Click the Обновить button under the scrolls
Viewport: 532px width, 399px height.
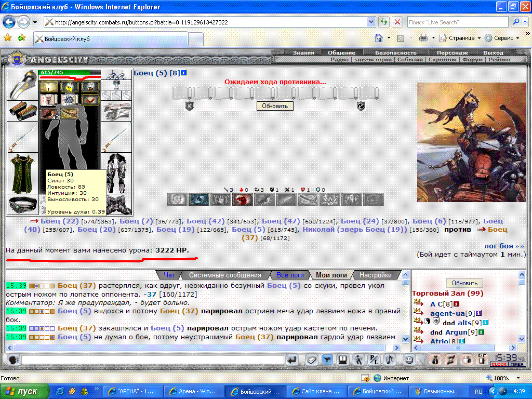(x=275, y=106)
